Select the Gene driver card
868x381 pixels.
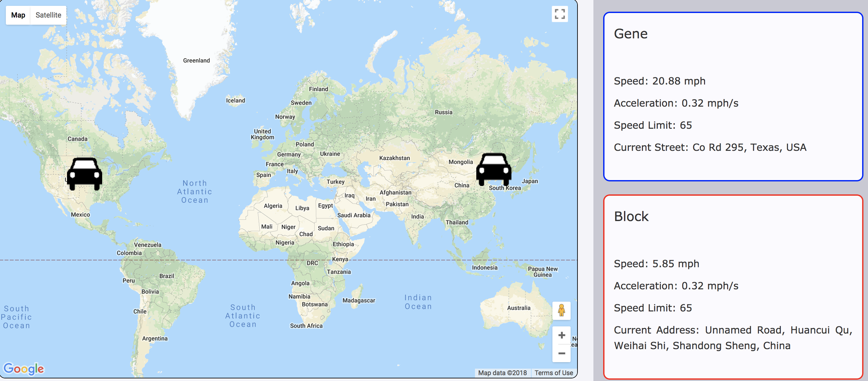[733, 97]
